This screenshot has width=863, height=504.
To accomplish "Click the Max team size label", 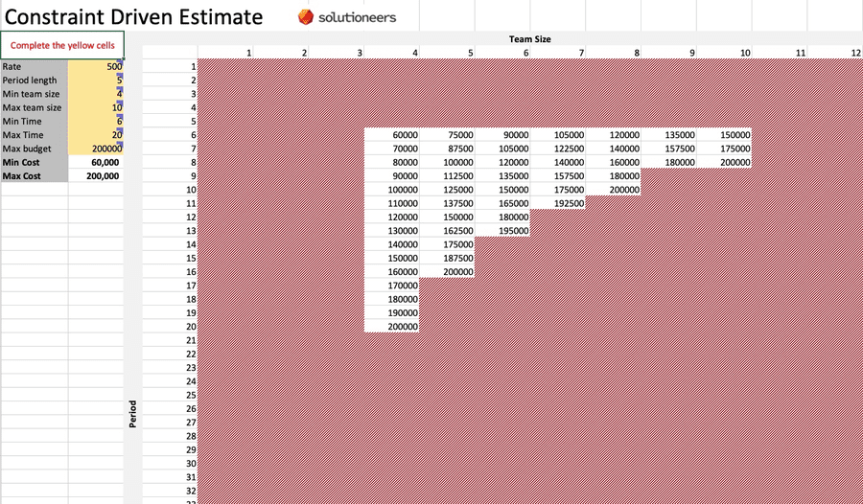I will [35, 108].
